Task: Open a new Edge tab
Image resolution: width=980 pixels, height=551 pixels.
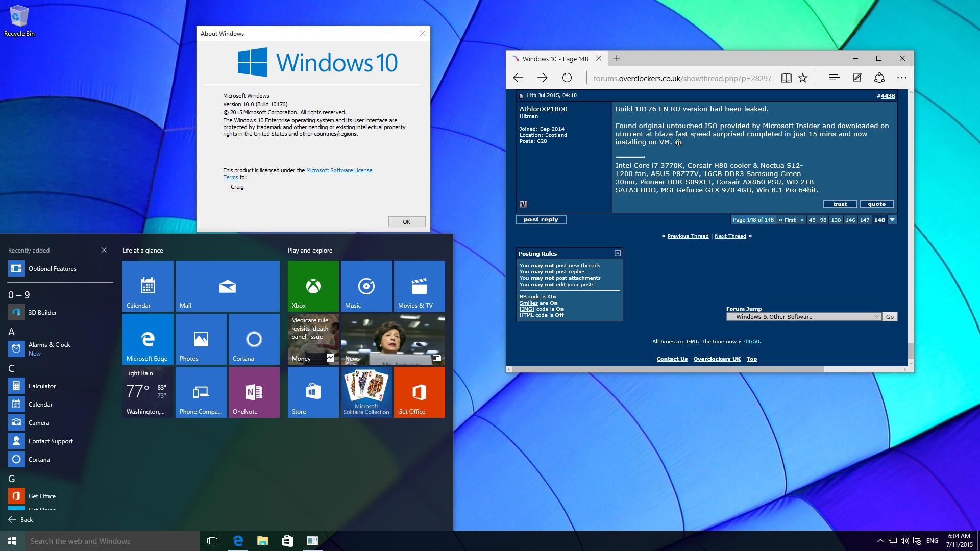Action: pos(617,58)
